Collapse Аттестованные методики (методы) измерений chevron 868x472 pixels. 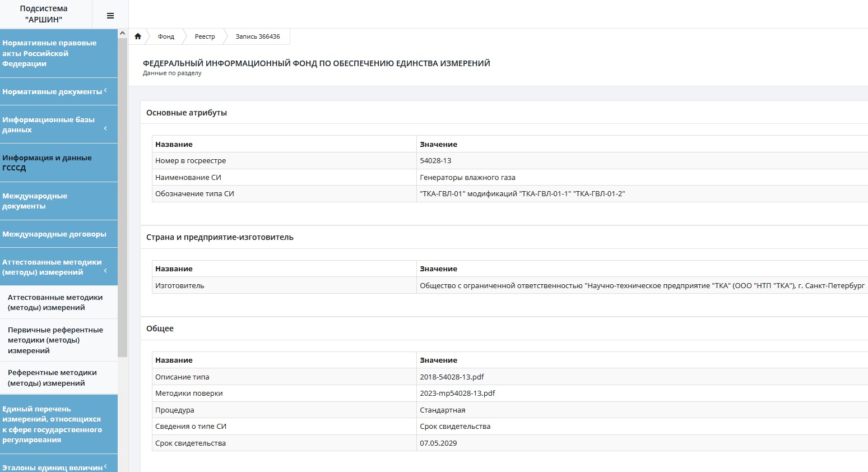(105, 271)
